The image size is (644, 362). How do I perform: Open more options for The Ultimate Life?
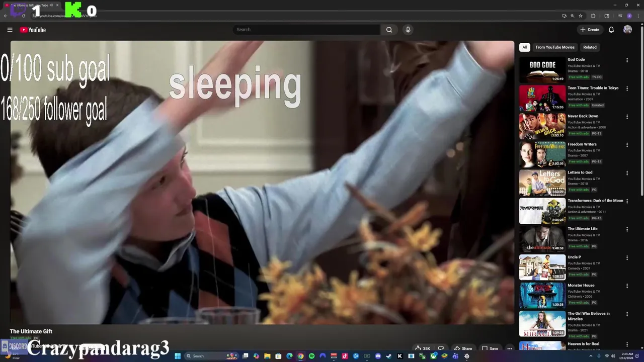click(627, 229)
